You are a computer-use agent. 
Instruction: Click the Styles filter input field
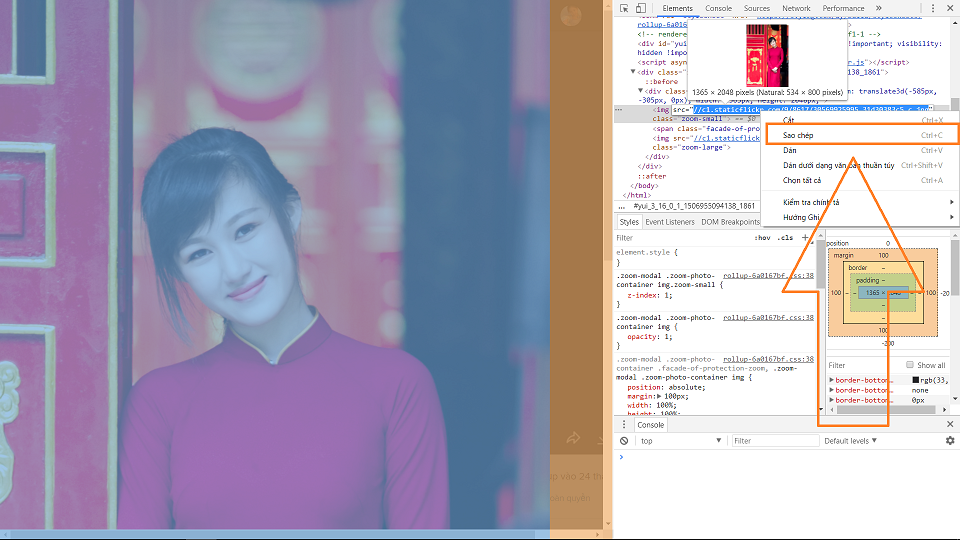680,238
